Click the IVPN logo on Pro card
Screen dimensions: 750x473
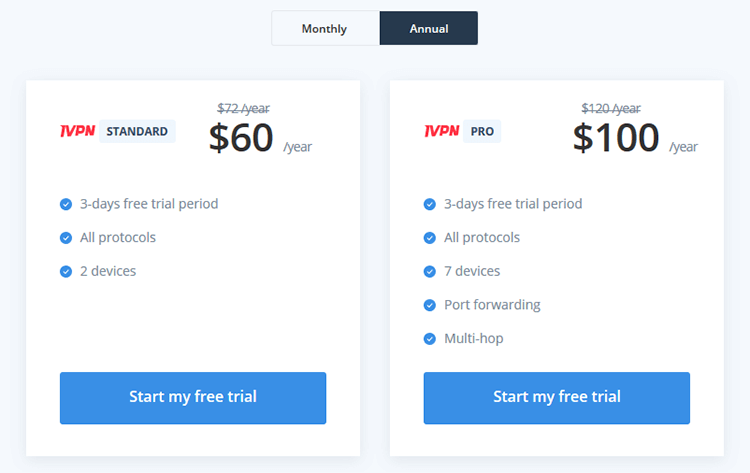[441, 131]
